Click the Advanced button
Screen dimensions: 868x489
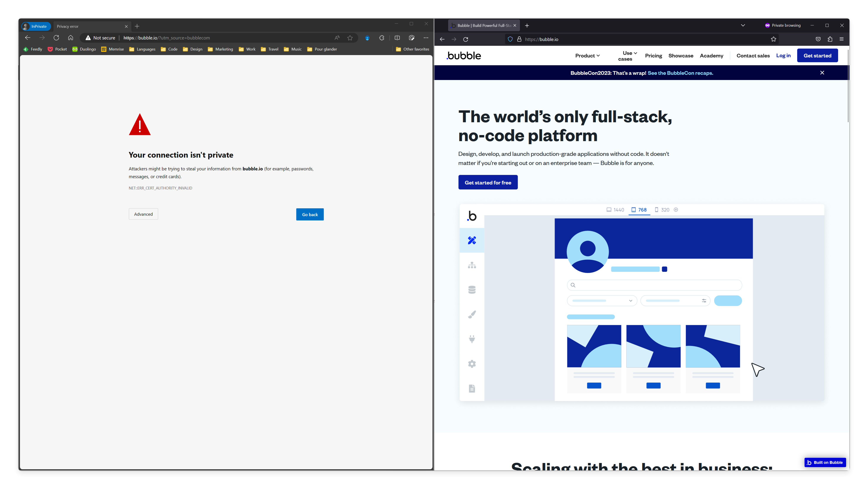143,214
